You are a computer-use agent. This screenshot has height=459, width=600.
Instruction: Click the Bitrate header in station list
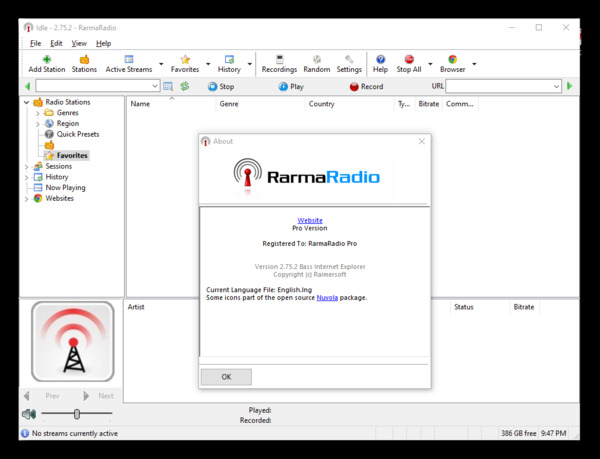(429, 104)
